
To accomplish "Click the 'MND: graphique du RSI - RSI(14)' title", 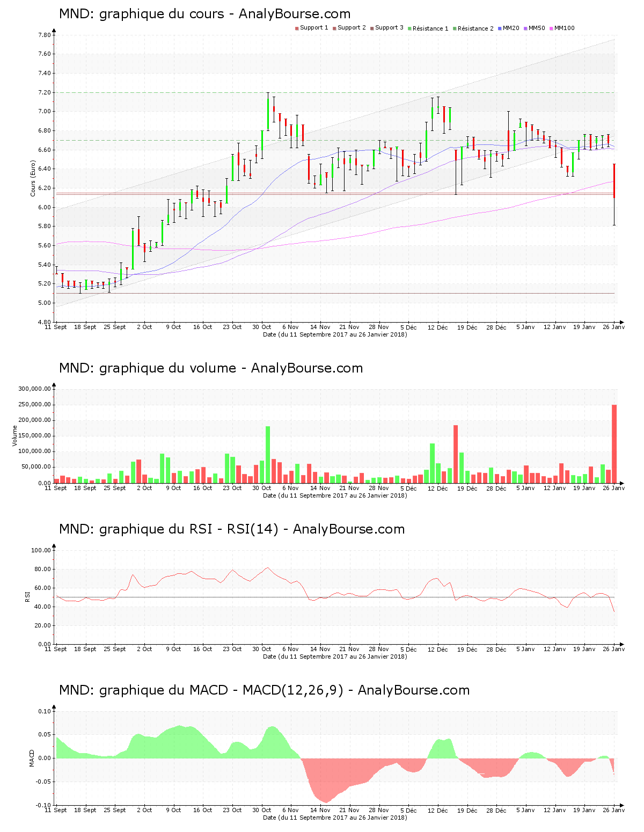I will (232, 529).
